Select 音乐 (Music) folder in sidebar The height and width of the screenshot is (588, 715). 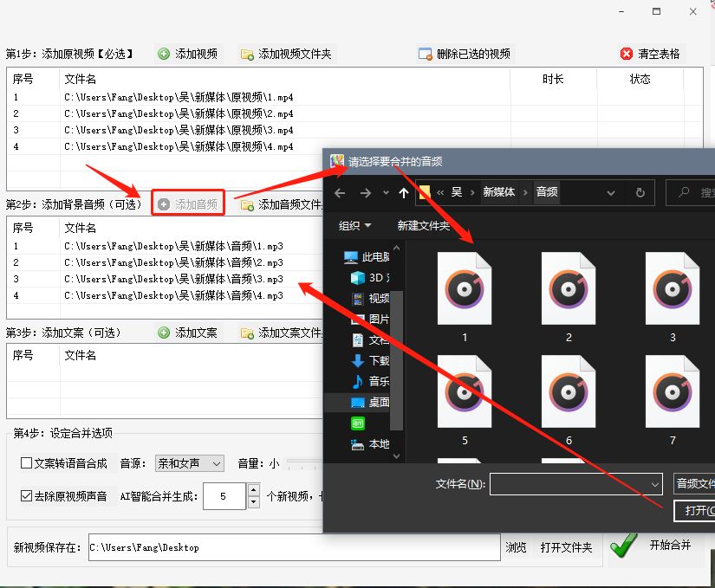370,381
